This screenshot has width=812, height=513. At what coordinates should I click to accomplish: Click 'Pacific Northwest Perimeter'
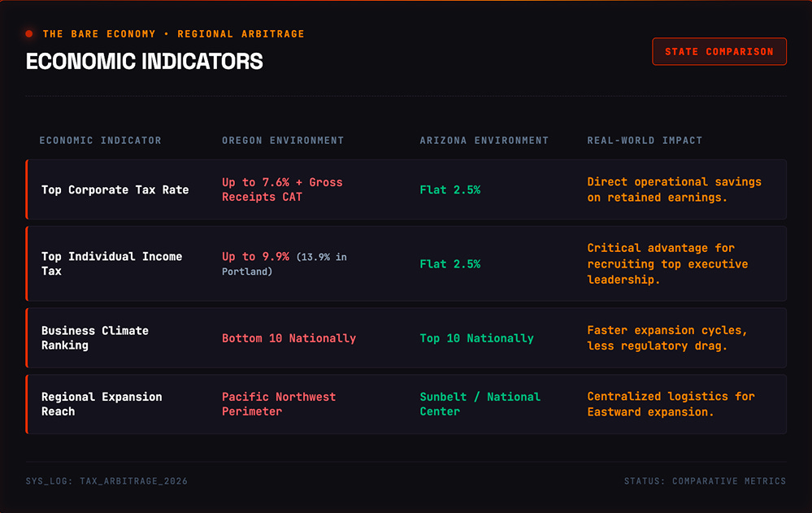click(x=279, y=404)
